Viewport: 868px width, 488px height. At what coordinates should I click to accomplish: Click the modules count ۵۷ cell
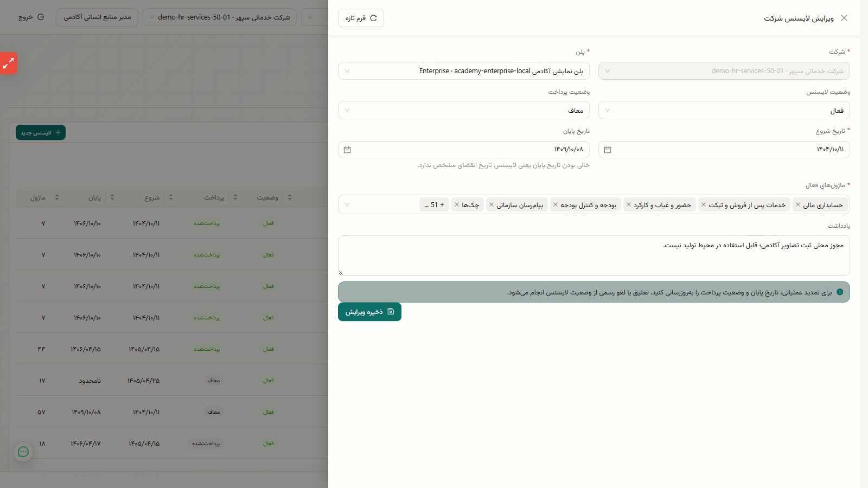(x=41, y=412)
